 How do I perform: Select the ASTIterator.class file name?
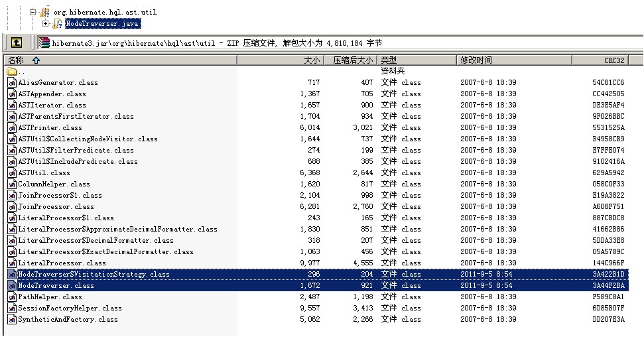click(x=52, y=105)
